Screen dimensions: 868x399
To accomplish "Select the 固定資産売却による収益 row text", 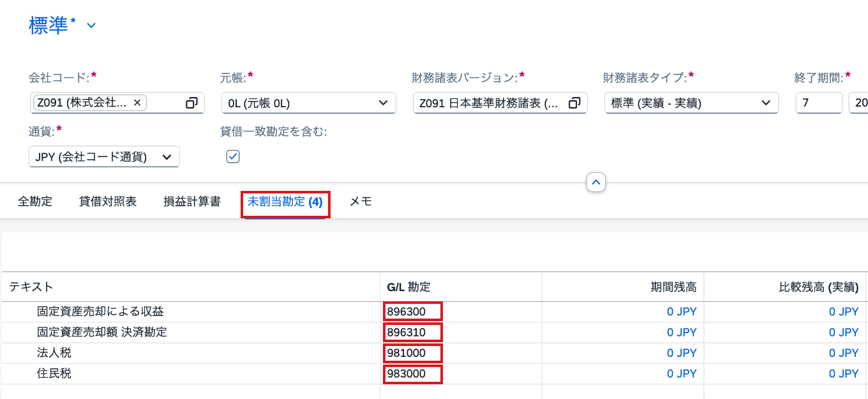I will pos(100,312).
